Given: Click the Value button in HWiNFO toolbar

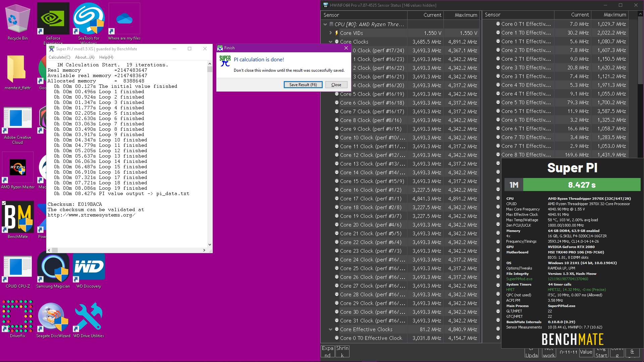Looking at the screenshot, I should (586, 352).
